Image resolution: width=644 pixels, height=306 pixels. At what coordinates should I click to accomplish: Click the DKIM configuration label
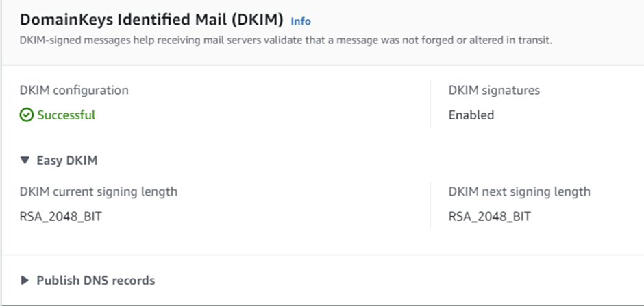tap(74, 90)
